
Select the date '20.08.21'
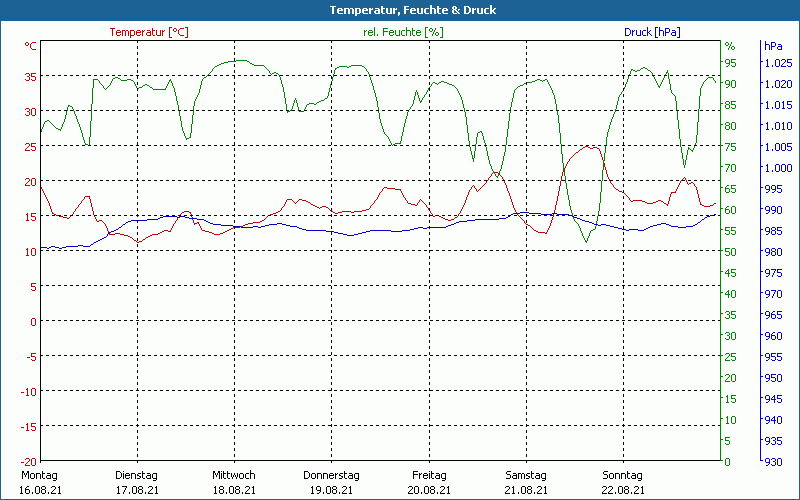click(x=429, y=490)
